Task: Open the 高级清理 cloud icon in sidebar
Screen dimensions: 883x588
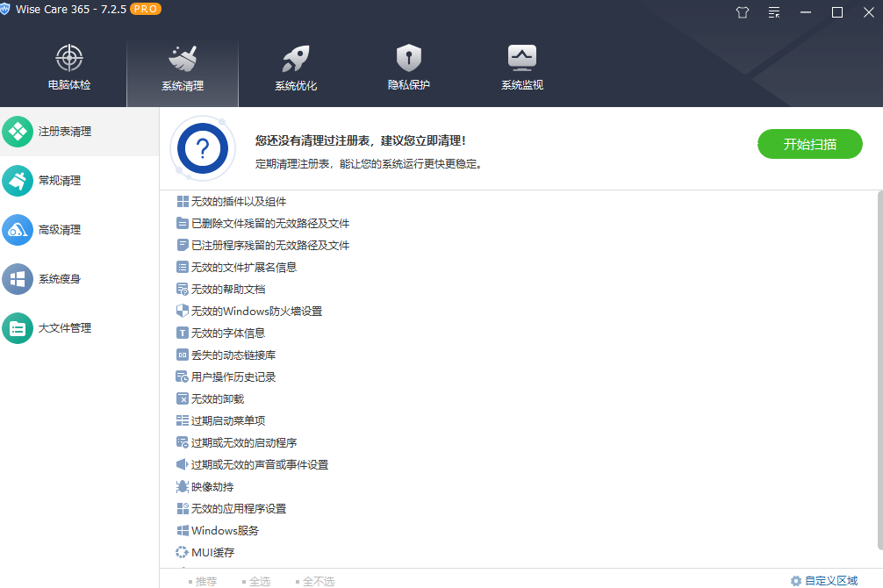Action: (19, 230)
